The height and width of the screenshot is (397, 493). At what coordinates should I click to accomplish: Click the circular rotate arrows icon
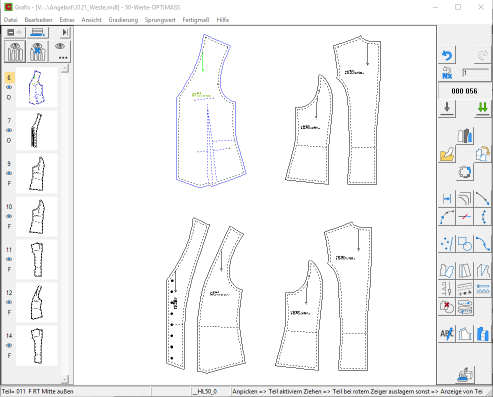pos(465,172)
